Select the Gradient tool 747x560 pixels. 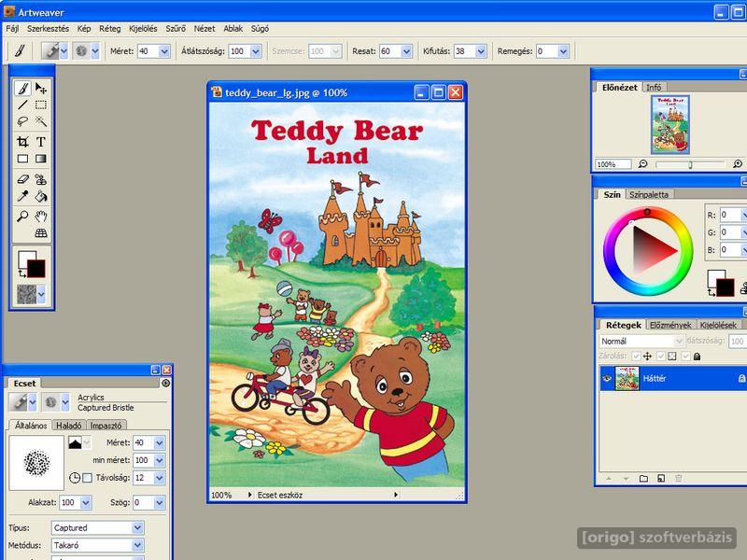[x=41, y=159]
